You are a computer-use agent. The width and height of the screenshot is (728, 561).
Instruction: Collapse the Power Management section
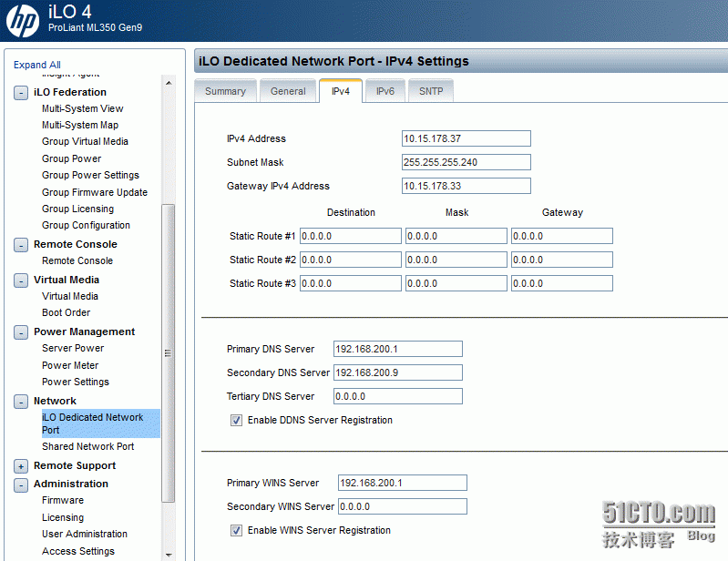pyautogui.click(x=21, y=332)
